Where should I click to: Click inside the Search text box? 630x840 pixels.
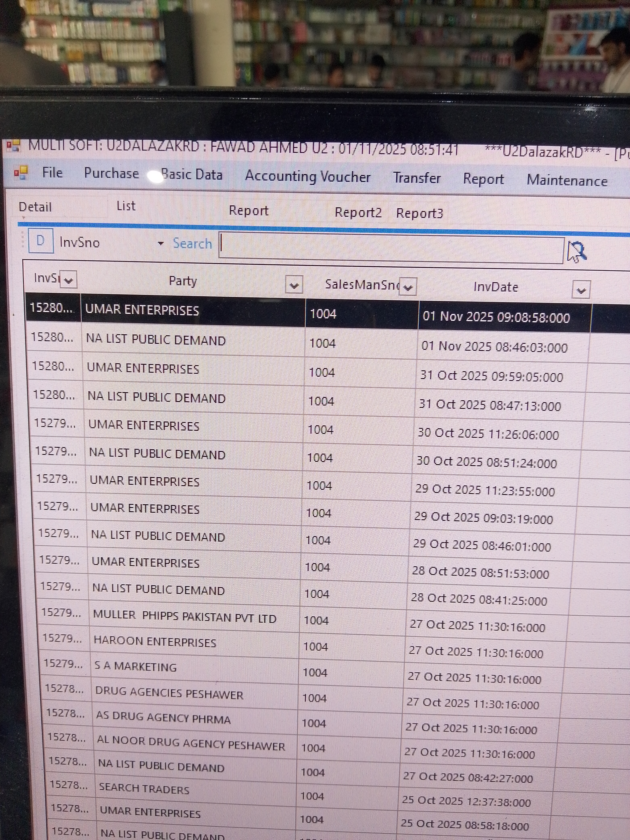tap(391, 248)
